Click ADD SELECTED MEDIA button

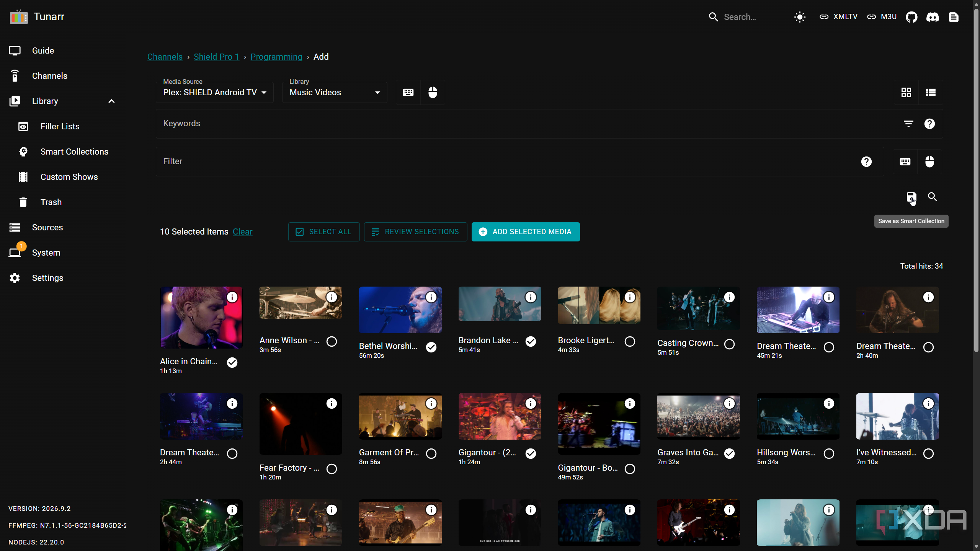click(x=526, y=231)
